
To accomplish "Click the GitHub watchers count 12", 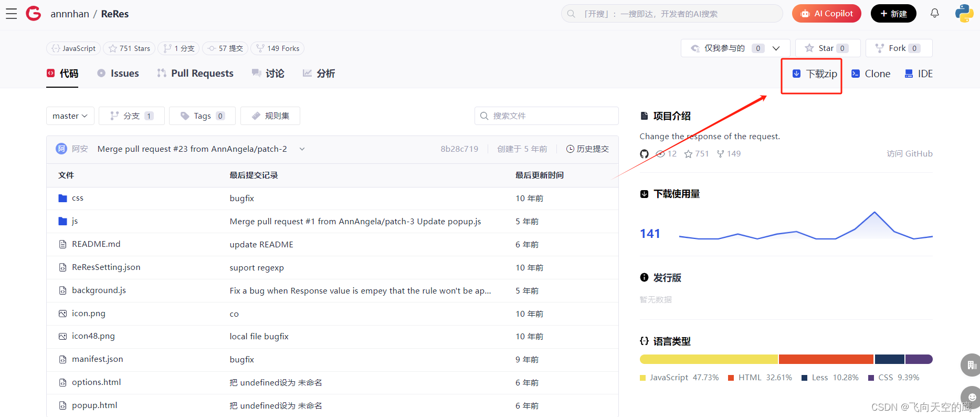I will click(667, 154).
